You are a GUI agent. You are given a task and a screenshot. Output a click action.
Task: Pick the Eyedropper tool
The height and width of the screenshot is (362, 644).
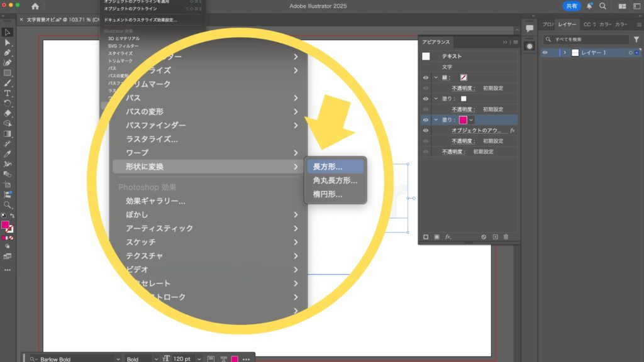8,154
